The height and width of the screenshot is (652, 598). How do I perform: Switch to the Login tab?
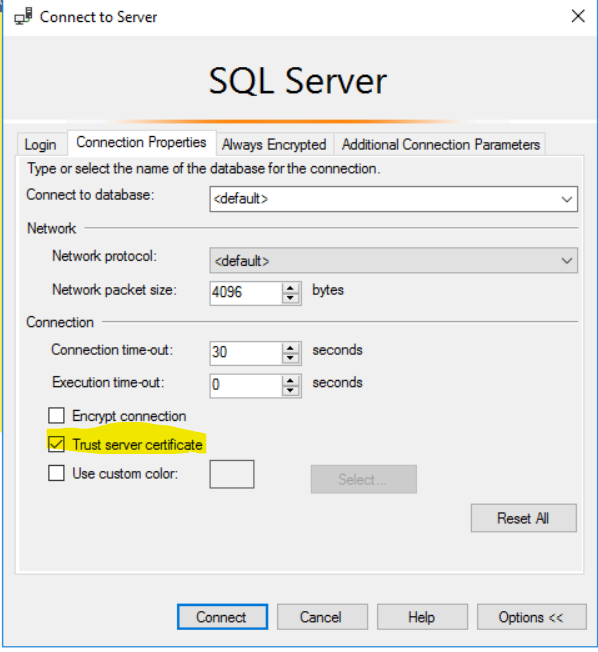41,144
